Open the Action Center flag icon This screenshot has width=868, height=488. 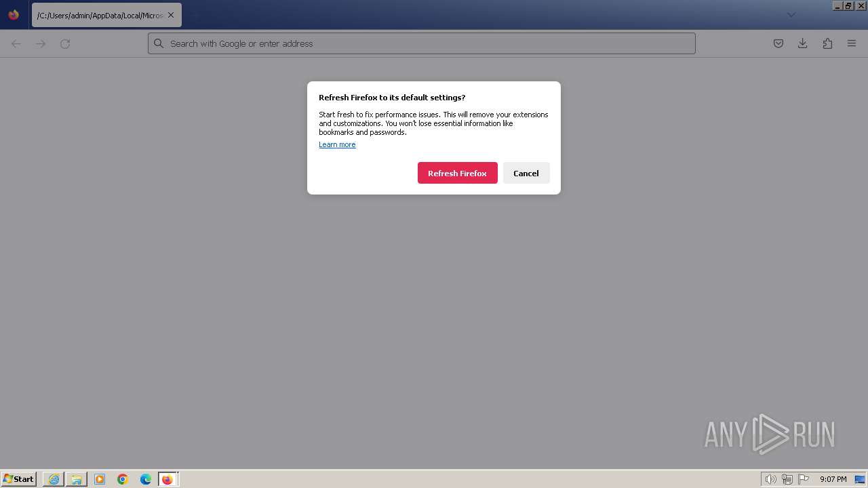point(804,479)
